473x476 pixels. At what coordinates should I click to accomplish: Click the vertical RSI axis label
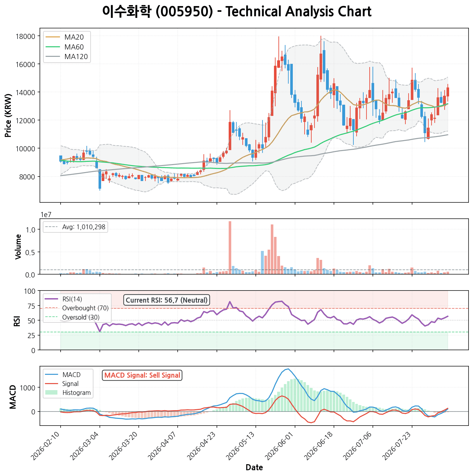point(17,321)
